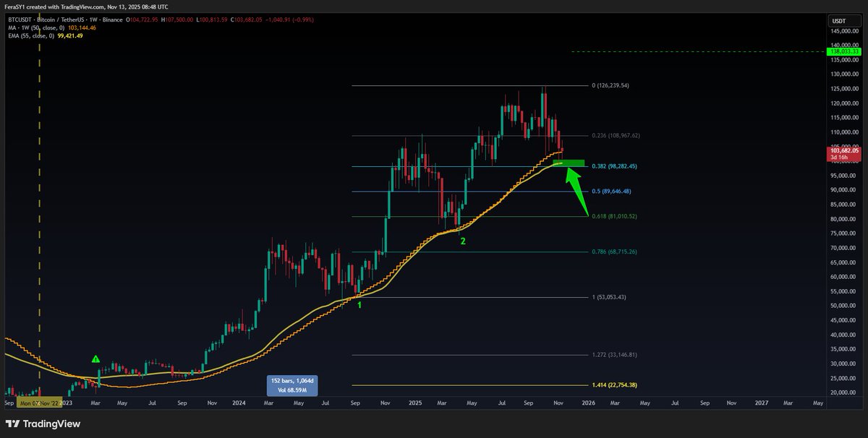Click the 30,000.00 price axis label
Viewport: 868px width, 438px height.
coord(843,364)
